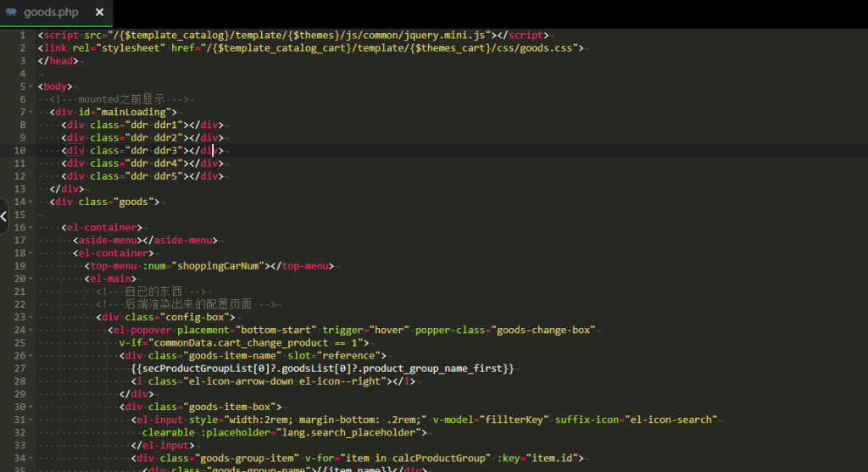Screen dimensions: 868x472
Task: Collapse the goods-item-box div at line 30
Action: (x=31, y=407)
